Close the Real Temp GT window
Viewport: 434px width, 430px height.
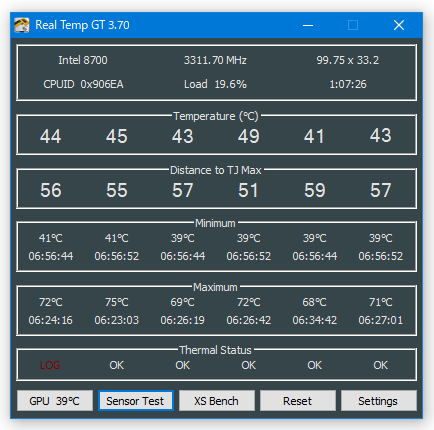399,25
